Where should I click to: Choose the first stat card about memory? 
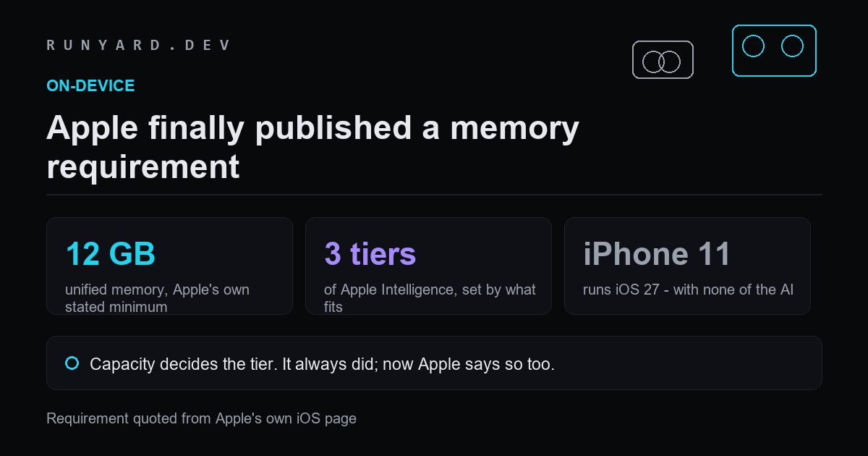click(169, 266)
